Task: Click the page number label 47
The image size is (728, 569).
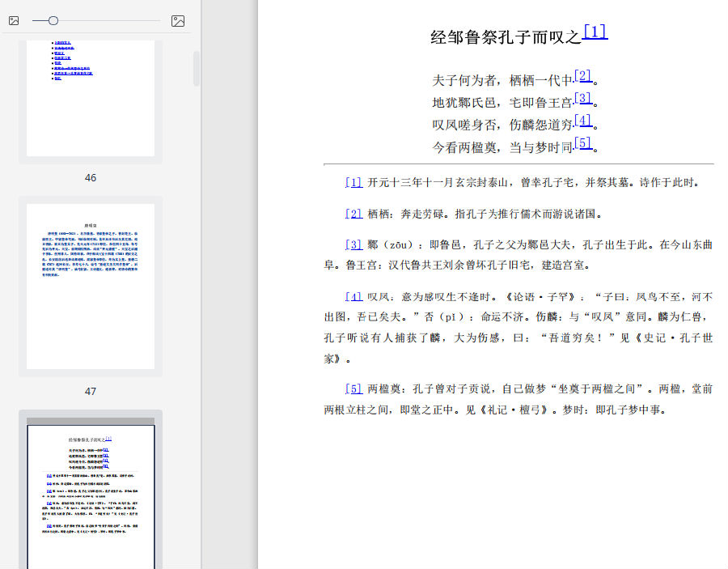Action: (91, 392)
